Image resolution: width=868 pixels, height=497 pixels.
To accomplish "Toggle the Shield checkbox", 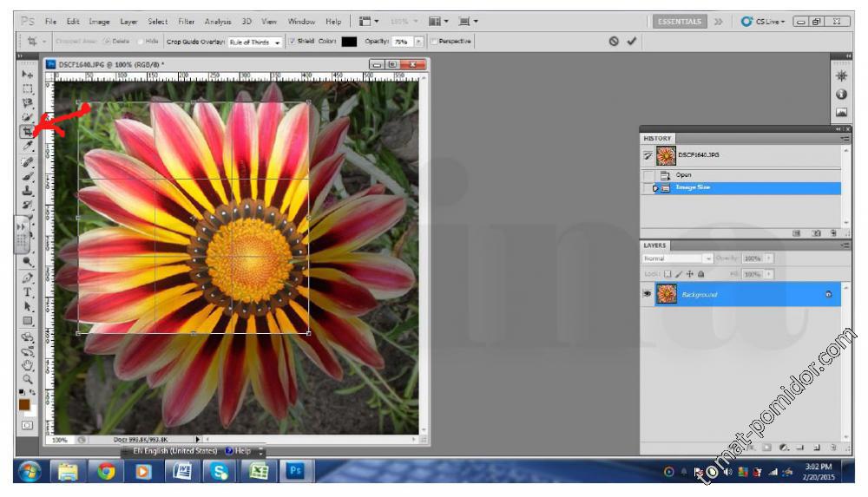I will coord(292,41).
